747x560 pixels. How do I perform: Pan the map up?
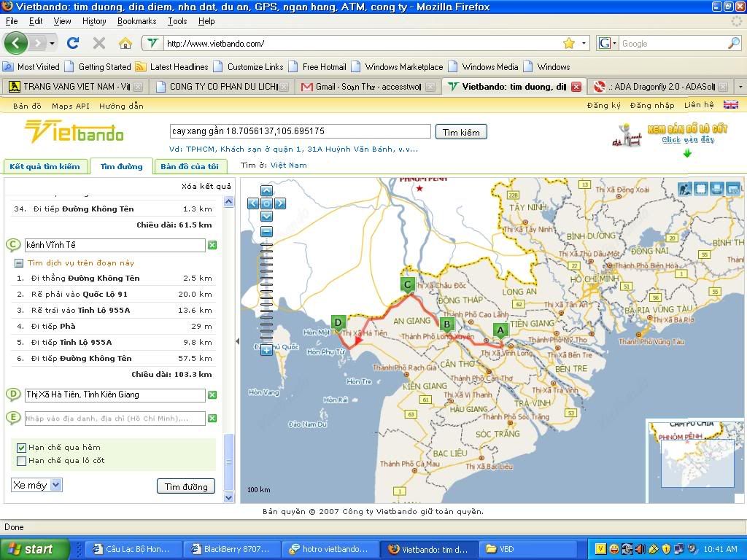[x=266, y=192]
